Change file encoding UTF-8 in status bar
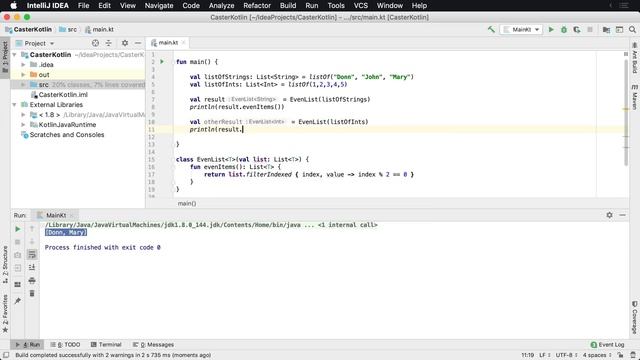This screenshot has width=640, height=360. 567,355
